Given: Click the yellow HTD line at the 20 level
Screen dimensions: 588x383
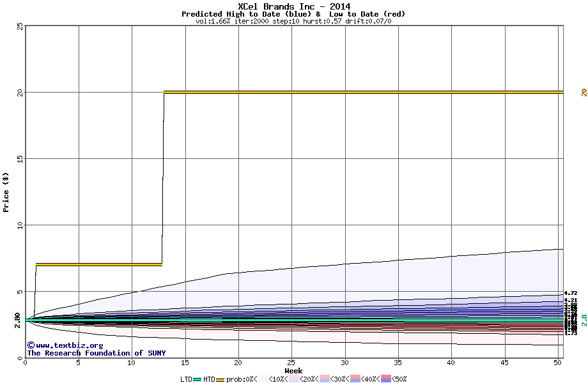Looking at the screenshot, I should click(363, 92).
